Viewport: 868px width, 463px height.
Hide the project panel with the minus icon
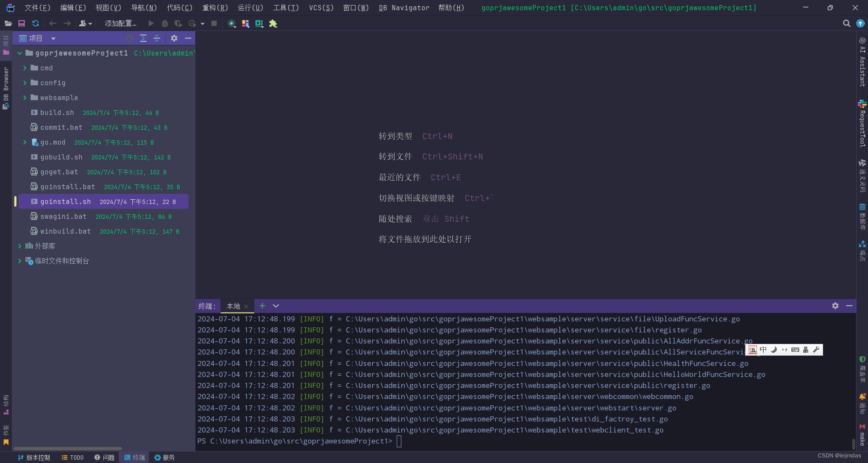[188, 39]
